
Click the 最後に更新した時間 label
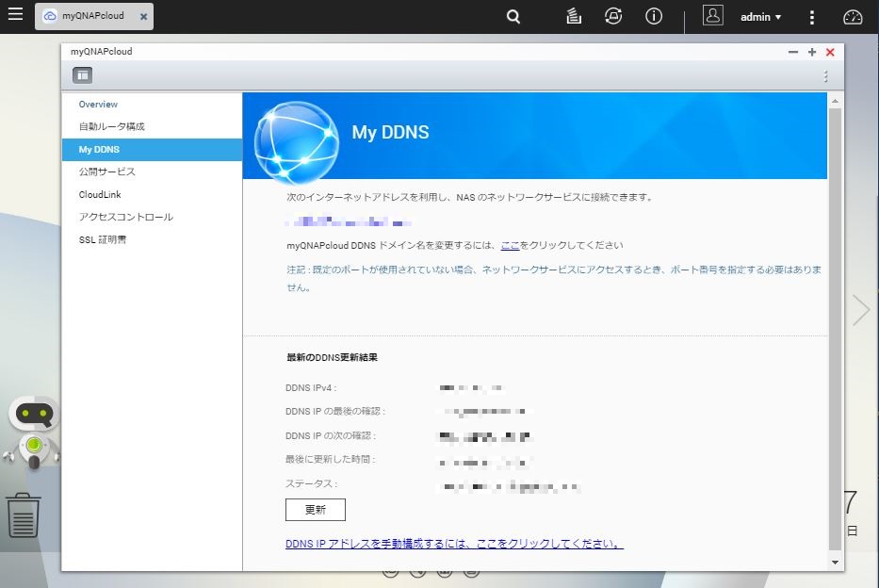coord(330,460)
